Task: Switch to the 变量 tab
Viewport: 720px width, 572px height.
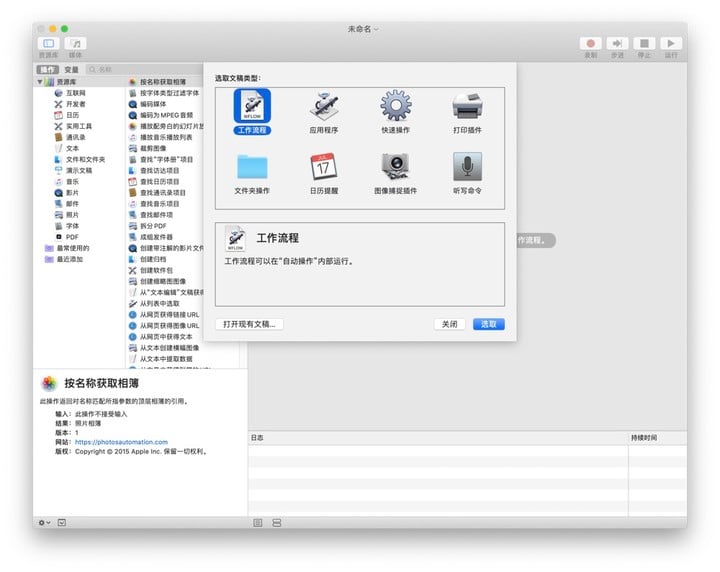Action: coord(71,70)
